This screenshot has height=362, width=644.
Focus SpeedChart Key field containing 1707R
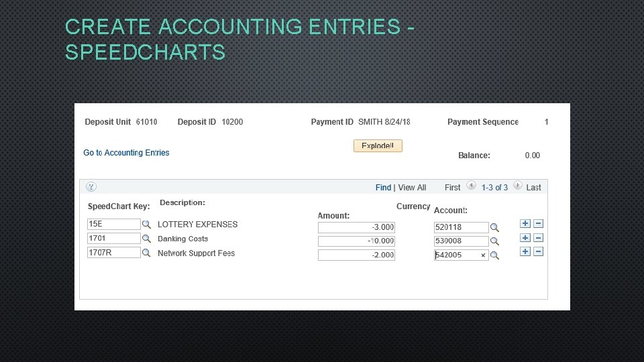pyautogui.click(x=114, y=253)
